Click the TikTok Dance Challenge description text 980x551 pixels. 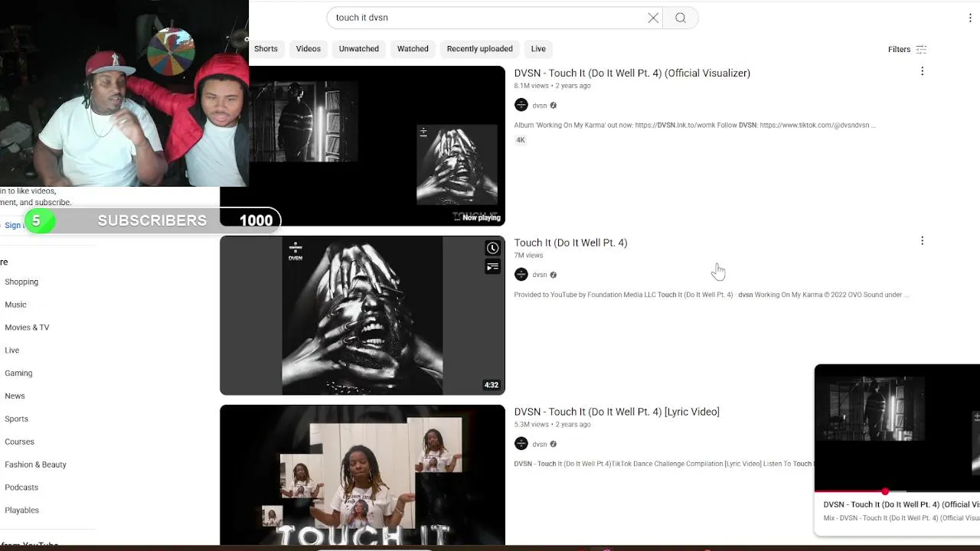pos(663,464)
